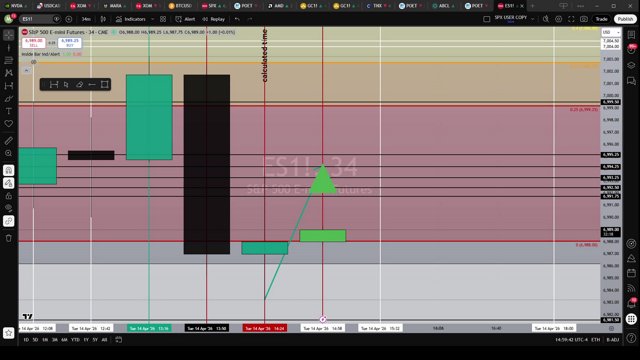
Task: Switch to the BTCUSD tab
Action: tap(181, 6)
